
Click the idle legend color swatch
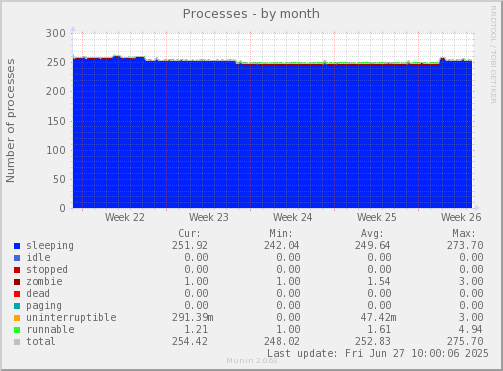click(x=17, y=258)
